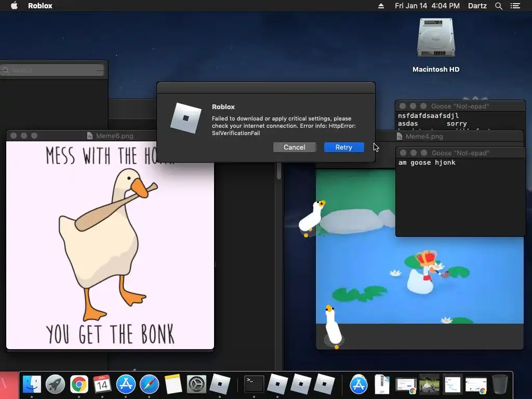Image resolution: width=532 pixels, height=399 pixels.
Task: Open the Roblox application menu
Action: [x=40, y=6]
